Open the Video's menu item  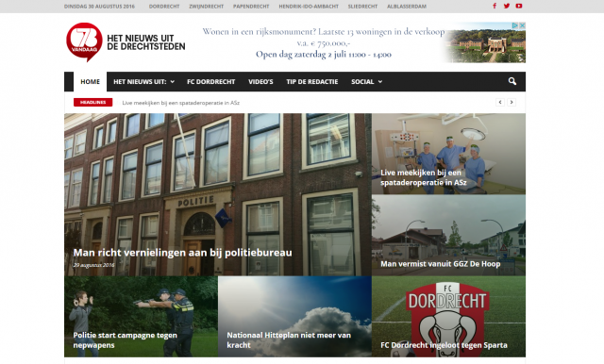pyautogui.click(x=260, y=82)
